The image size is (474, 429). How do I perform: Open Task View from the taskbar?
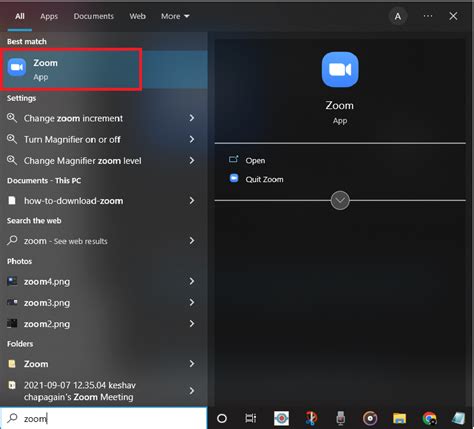250,418
